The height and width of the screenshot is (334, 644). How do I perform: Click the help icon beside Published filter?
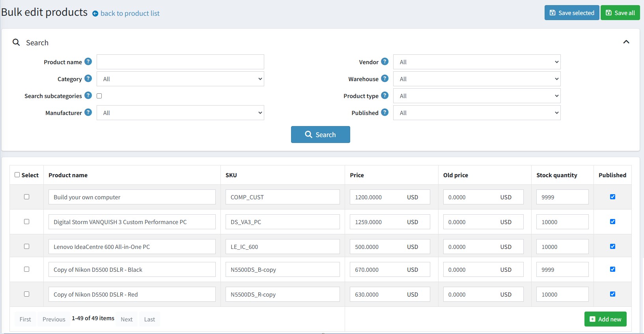385,112
